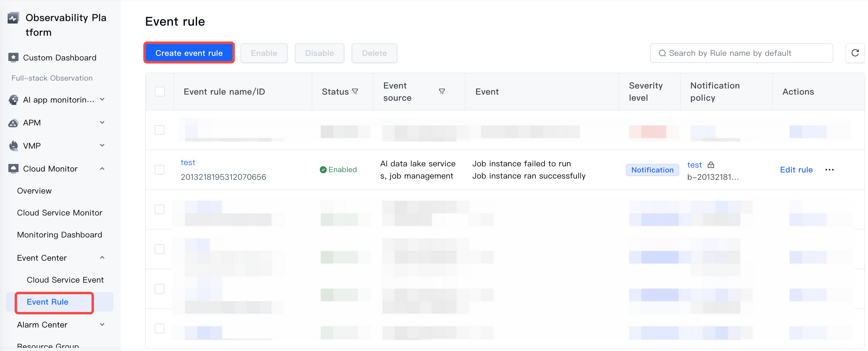
Task: Check the row below the test rule
Action: click(x=160, y=209)
